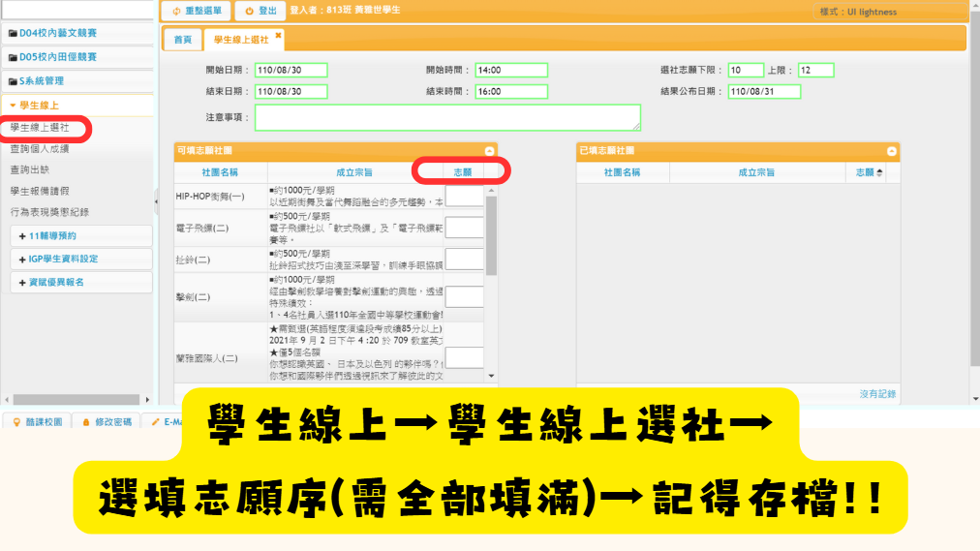980x551 pixels.
Task: Open the D05校內田徑競賽 folder section
Action: tap(58, 57)
